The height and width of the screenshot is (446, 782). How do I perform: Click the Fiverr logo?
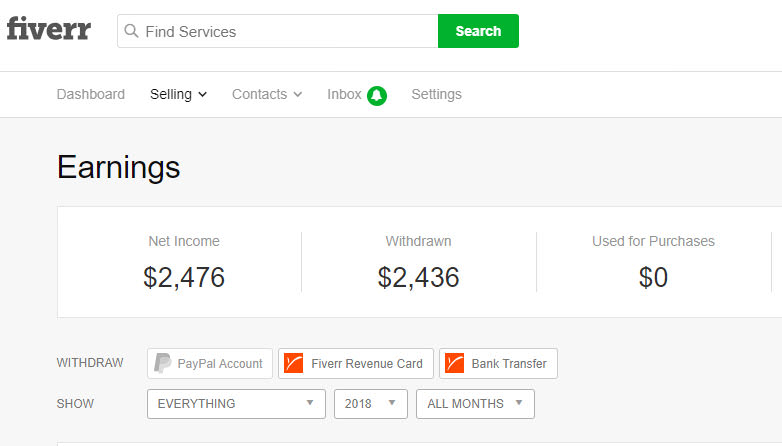point(48,29)
